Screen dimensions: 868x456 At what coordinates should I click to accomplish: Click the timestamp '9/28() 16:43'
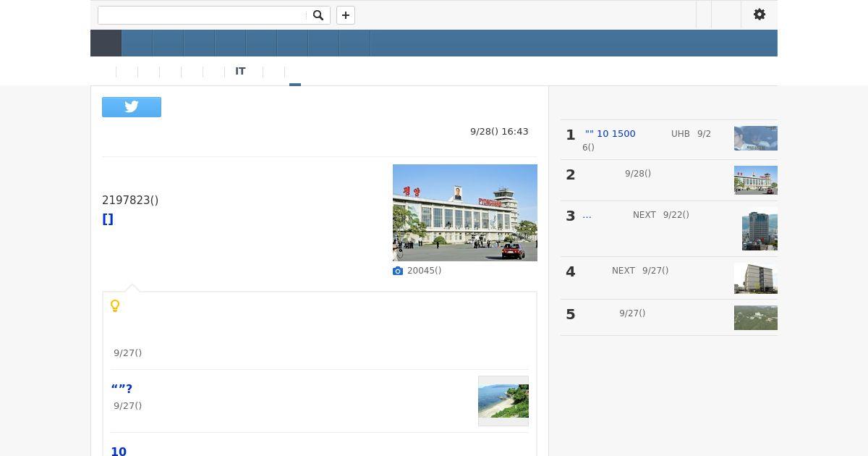[499, 132]
